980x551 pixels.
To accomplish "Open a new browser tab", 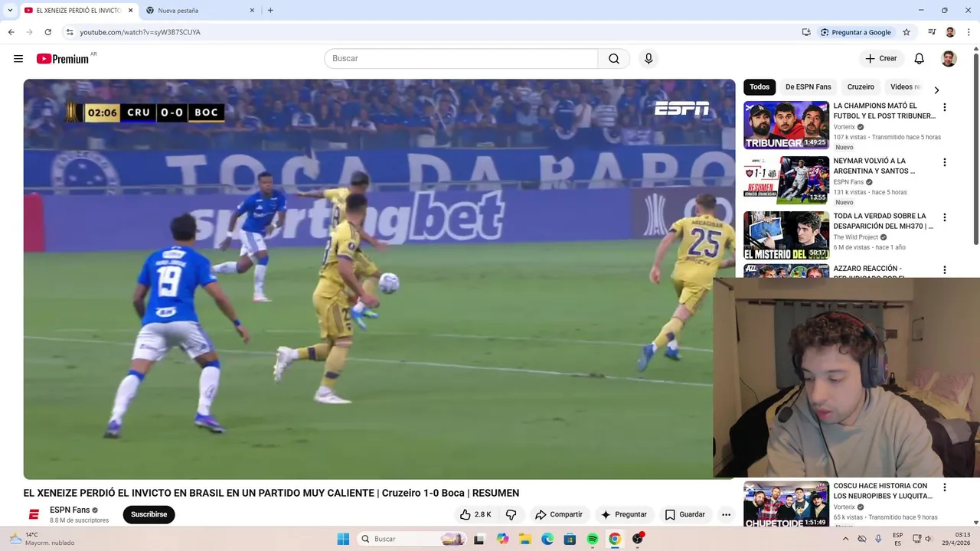I will 270,11.
